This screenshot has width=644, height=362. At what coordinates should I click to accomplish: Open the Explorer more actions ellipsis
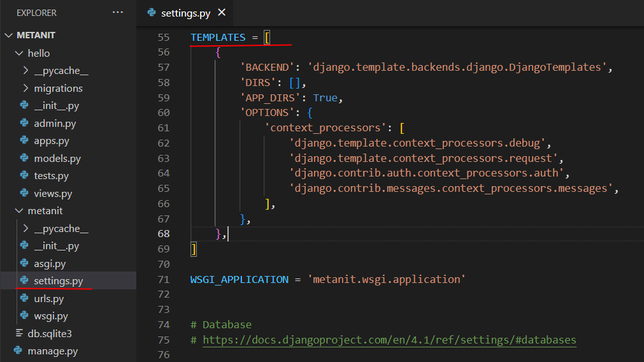117,12
